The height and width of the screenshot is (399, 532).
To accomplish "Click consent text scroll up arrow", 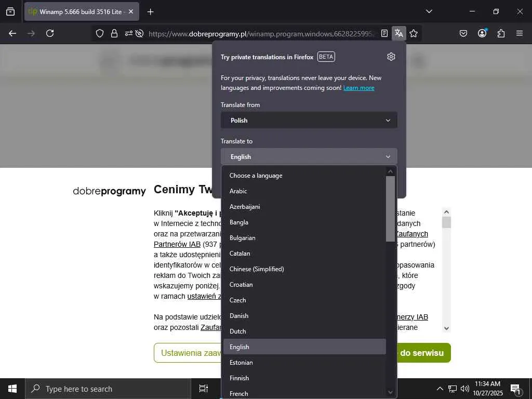I will pos(446,212).
